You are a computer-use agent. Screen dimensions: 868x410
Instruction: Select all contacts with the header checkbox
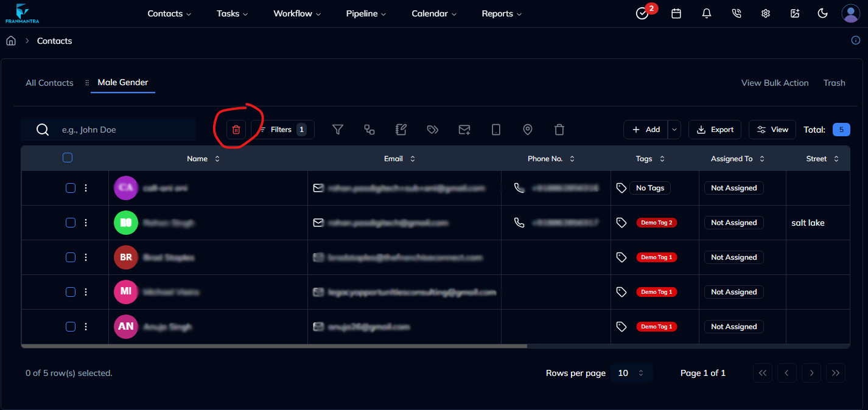click(68, 158)
